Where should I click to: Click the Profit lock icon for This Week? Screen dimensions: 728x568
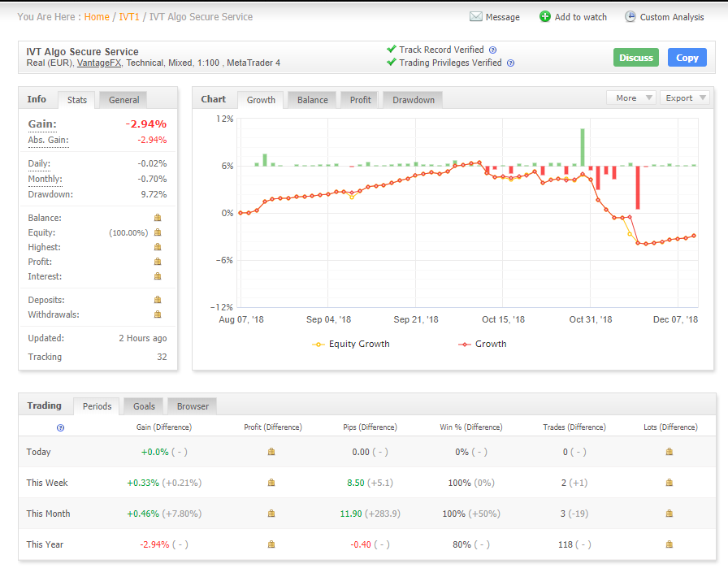tap(271, 483)
